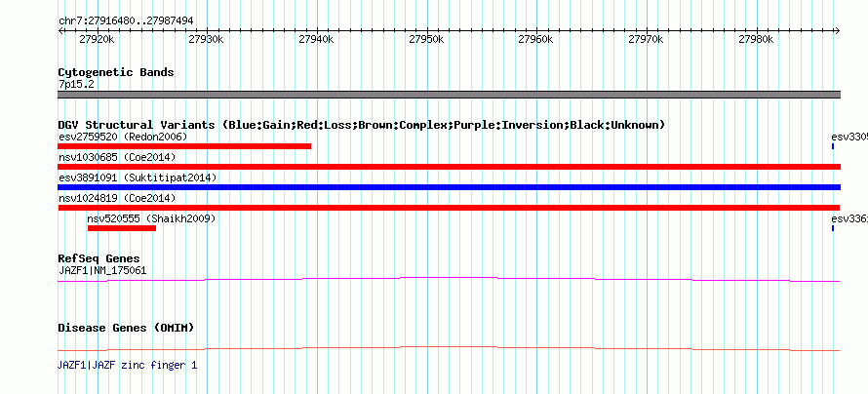Open the esv3891091 (Suktitipat2014) label
Viewport: 868px width, 394px height.
coord(138,177)
